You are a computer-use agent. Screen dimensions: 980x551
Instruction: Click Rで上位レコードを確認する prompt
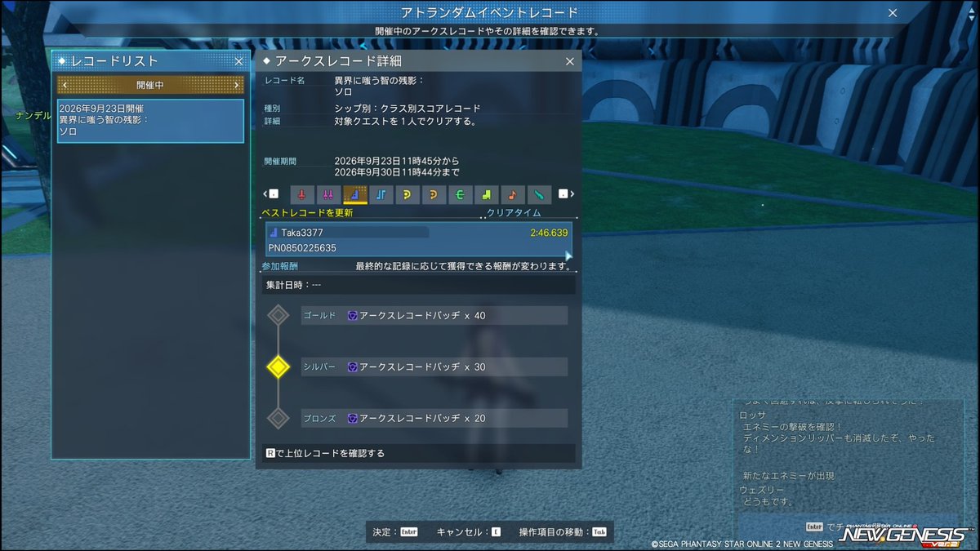click(325, 453)
